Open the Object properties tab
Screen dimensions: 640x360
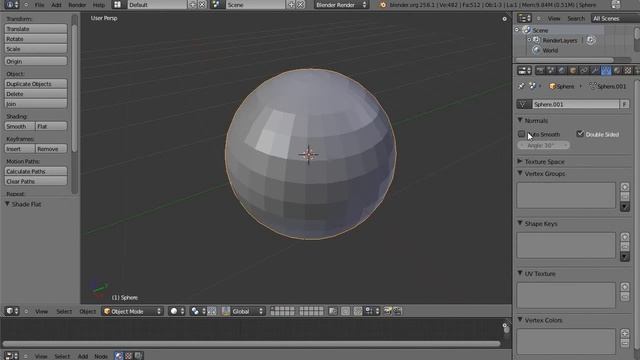coord(573,71)
